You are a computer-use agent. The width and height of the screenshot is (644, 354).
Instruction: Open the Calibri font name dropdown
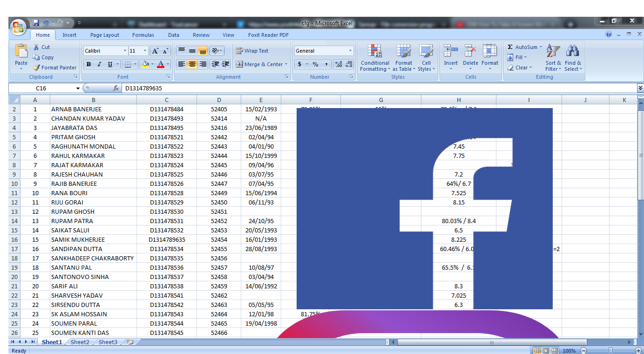[125, 51]
